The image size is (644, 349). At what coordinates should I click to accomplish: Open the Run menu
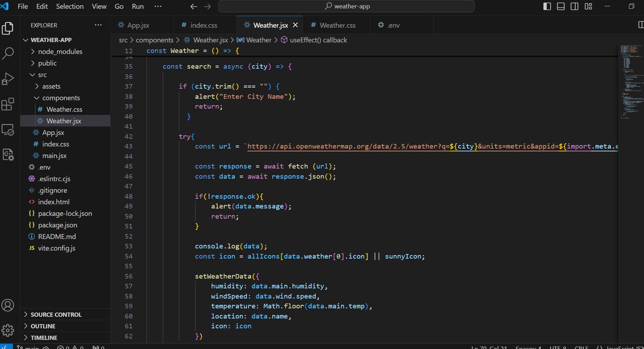[137, 6]
